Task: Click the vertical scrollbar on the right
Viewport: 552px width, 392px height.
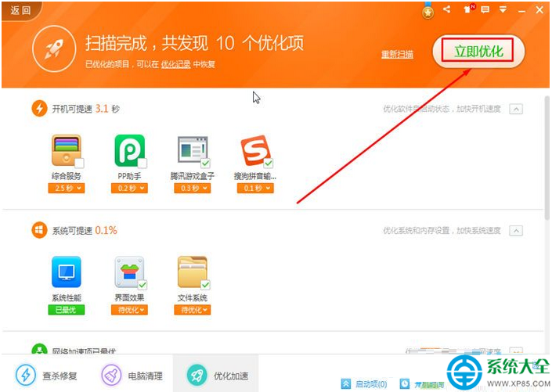Action: coord(547,158)
